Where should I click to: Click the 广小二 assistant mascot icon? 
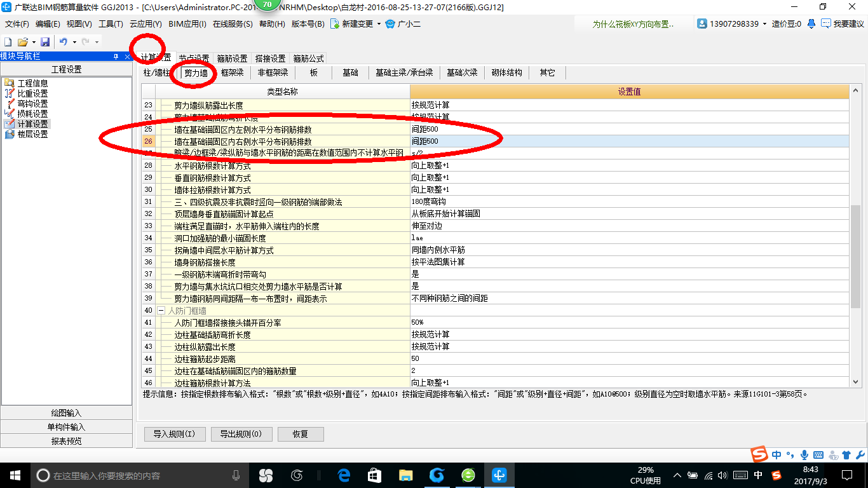click(x=391, y=24)
